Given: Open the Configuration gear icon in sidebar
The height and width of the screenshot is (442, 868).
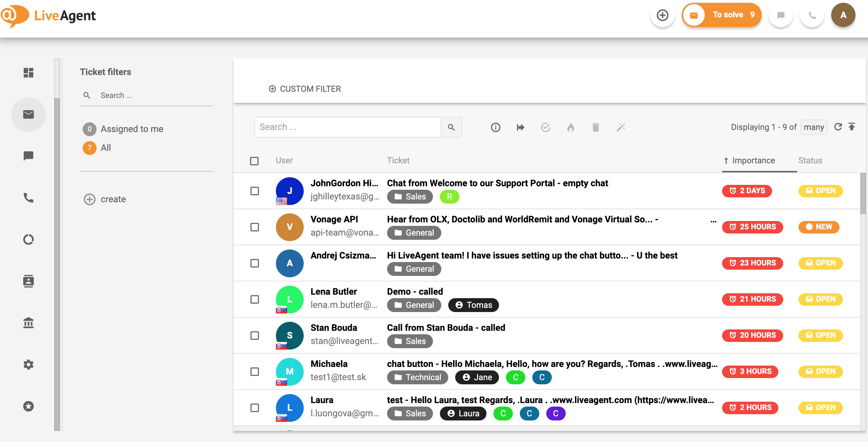Looking at the screenshot, I should point(28,365).
